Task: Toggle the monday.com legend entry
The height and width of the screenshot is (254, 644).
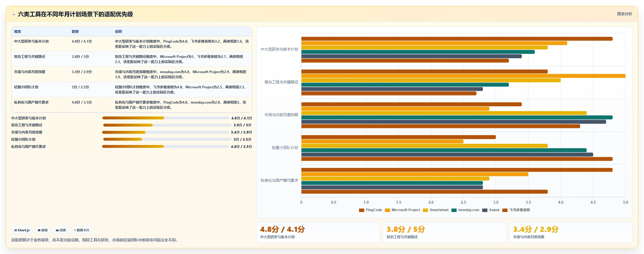Action: [465, 210]
